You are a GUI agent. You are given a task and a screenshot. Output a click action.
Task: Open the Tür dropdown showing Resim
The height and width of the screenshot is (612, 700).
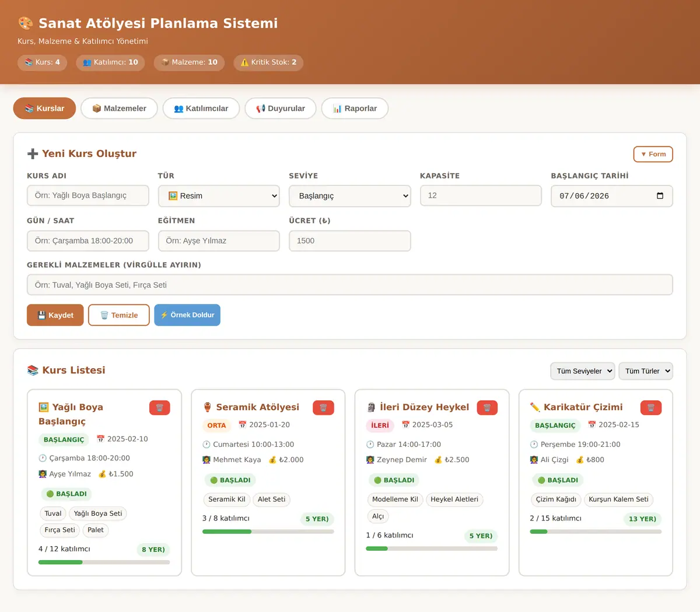click(219, 196)
